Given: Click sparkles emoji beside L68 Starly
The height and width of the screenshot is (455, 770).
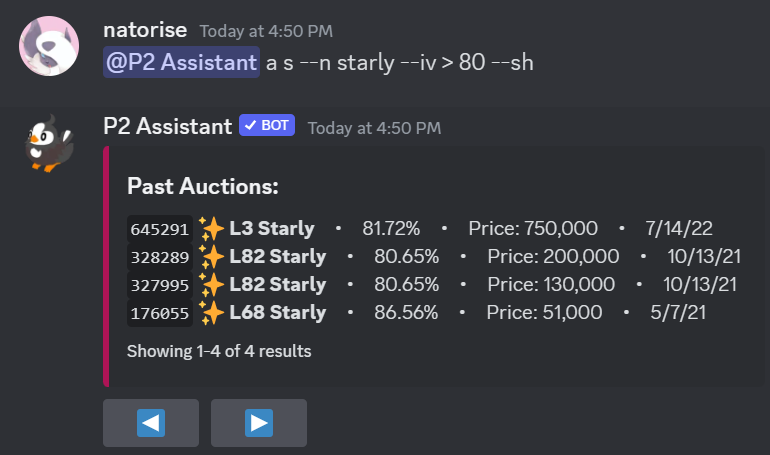Looking at the screenshot, I should pyautogui.click(x=211, y=313).
